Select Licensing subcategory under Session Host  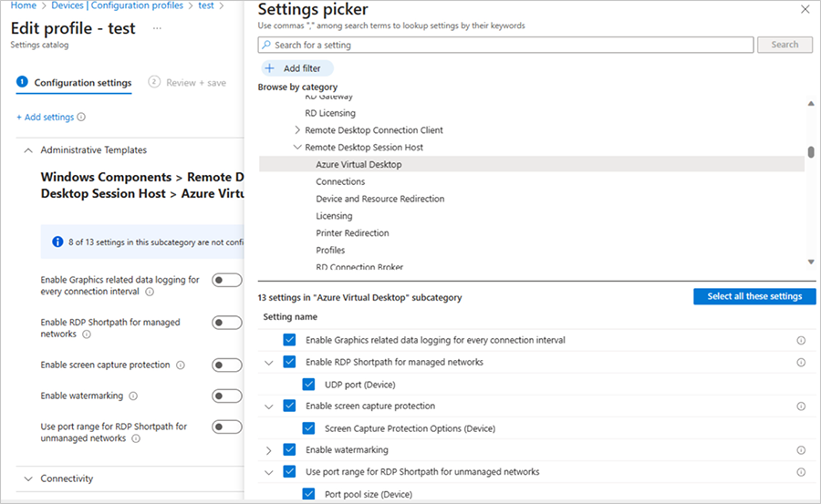click(334, 216)
